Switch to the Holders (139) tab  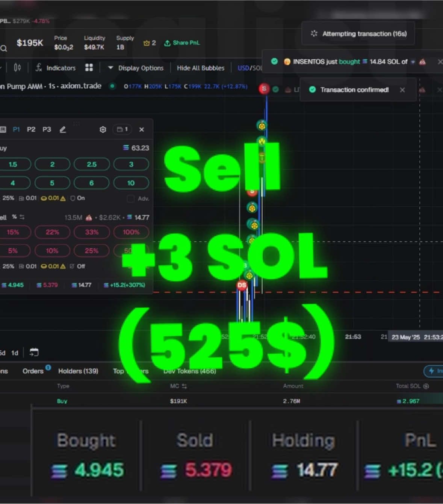click(x=78, y=371)
